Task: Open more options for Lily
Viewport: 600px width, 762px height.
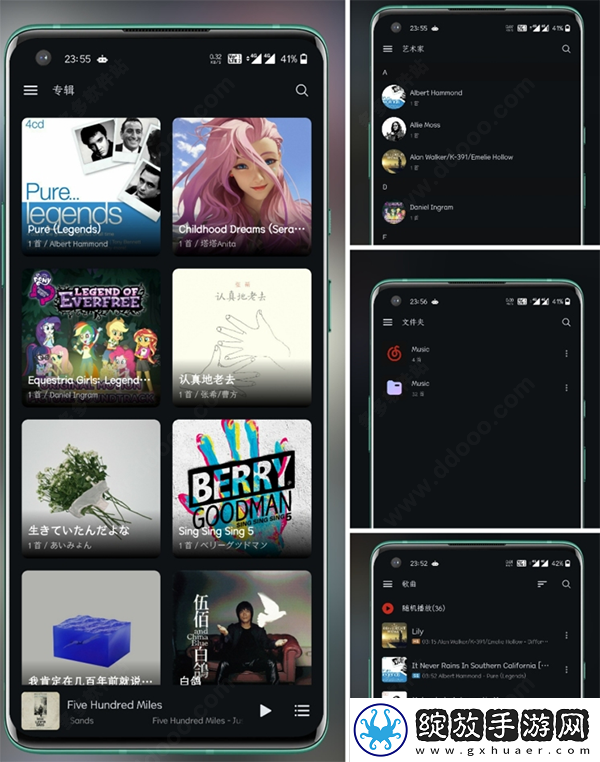Action: (x=566, y=636)
